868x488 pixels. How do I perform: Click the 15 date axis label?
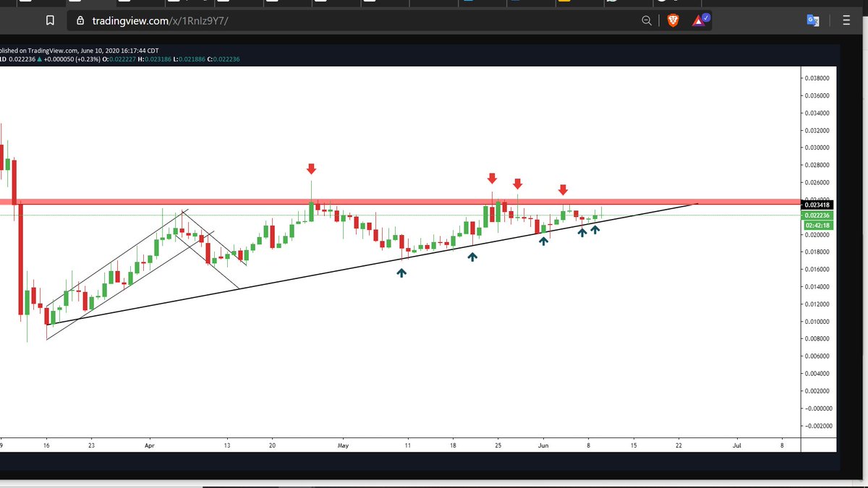coord(634,445)
